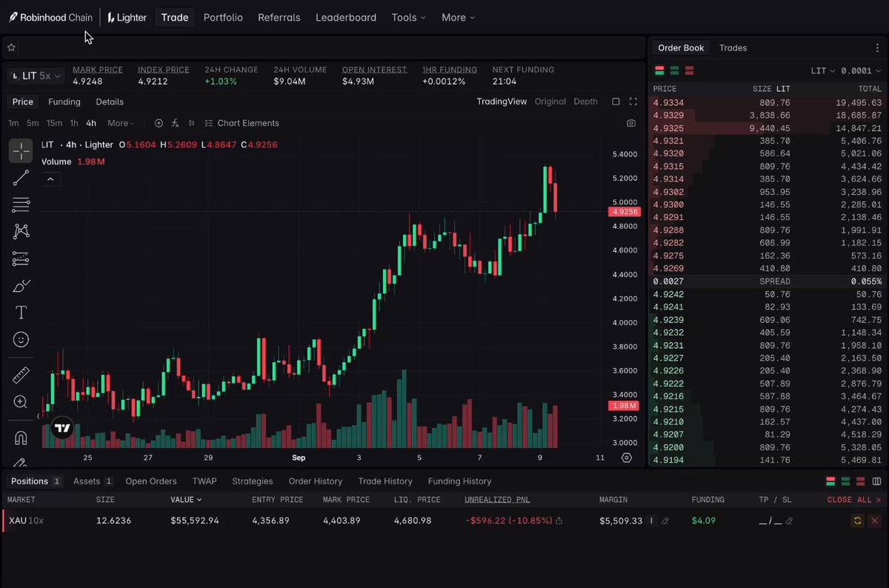Image resolution: width=889 pixels, height=588 pixels.
Task: Select the forecasting and measurement position tool
Action: coord(21,258)
